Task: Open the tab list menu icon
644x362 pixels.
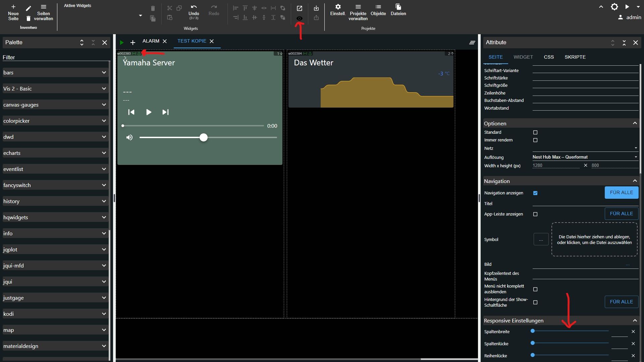Action: (x=472, y=43)
